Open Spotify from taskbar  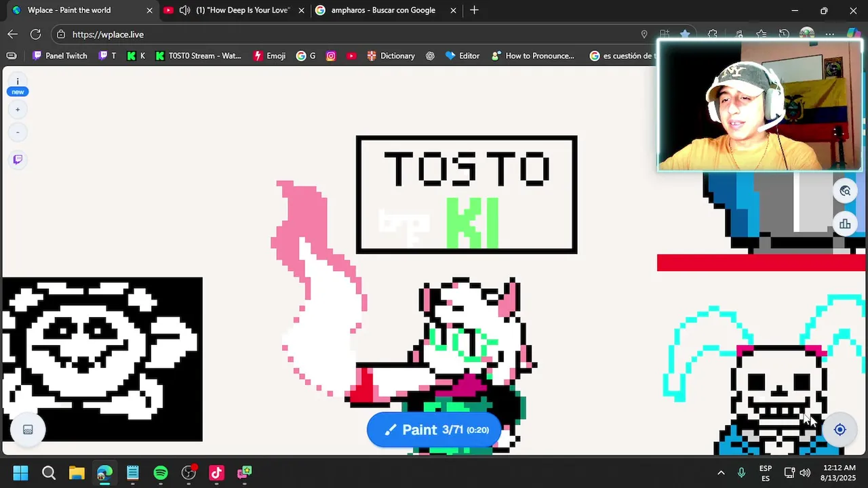161,472
